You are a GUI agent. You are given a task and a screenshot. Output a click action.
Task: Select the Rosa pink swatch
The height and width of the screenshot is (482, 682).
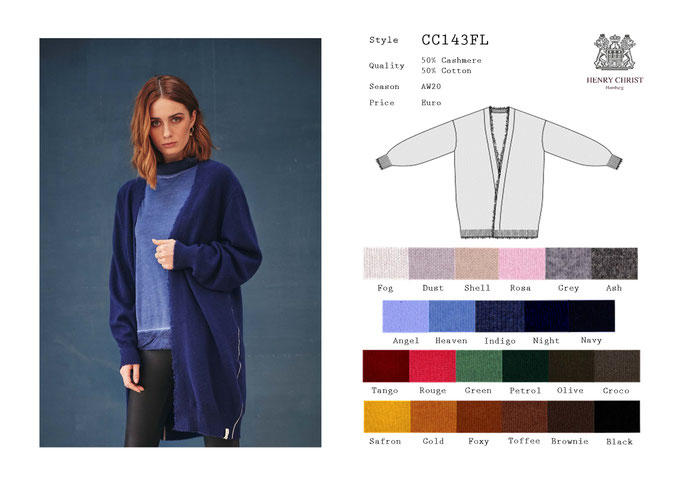522,264
